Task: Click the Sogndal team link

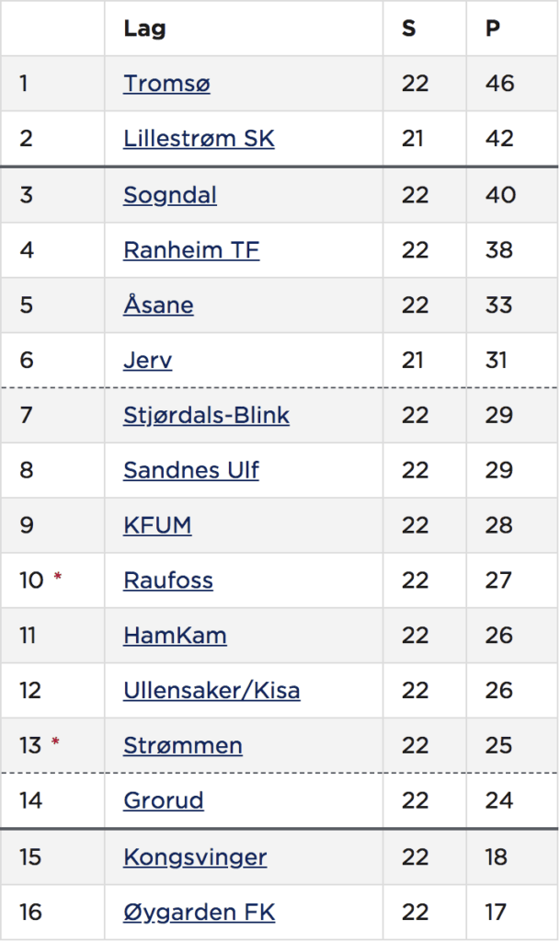Action: tap(170, 195)
